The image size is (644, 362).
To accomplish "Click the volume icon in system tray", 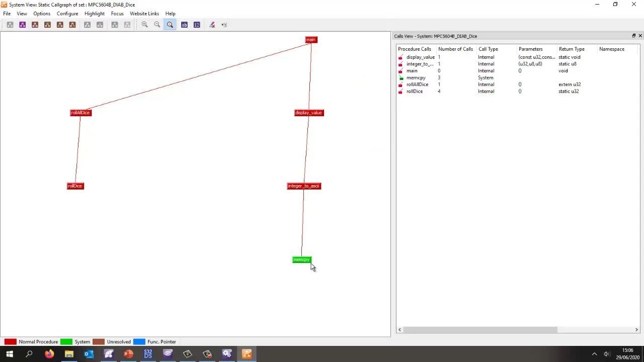I will pos(606,354).
